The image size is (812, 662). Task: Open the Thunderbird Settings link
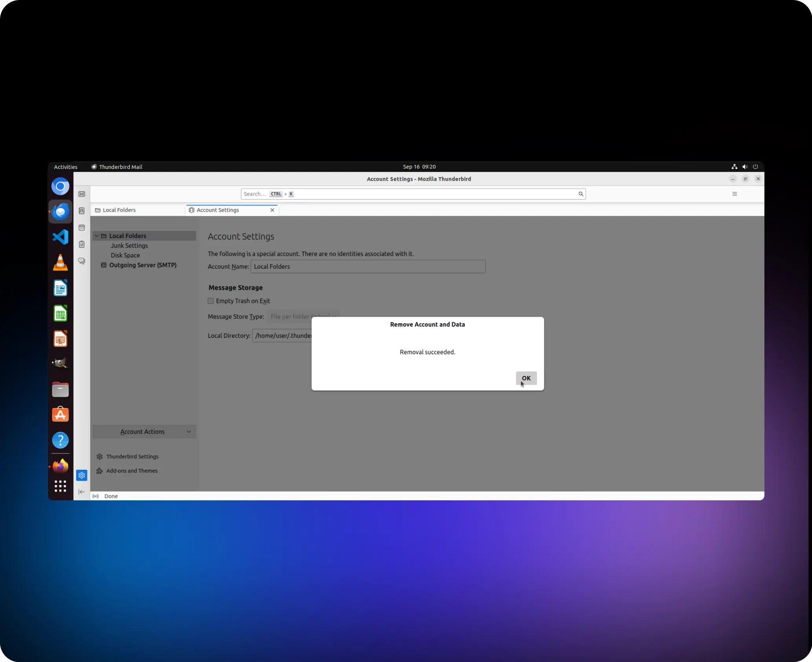pos(132,457)
